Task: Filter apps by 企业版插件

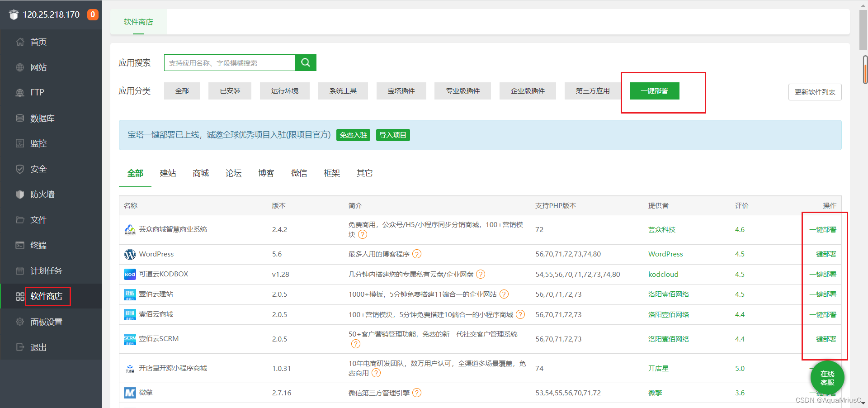Action: (528, 91)
